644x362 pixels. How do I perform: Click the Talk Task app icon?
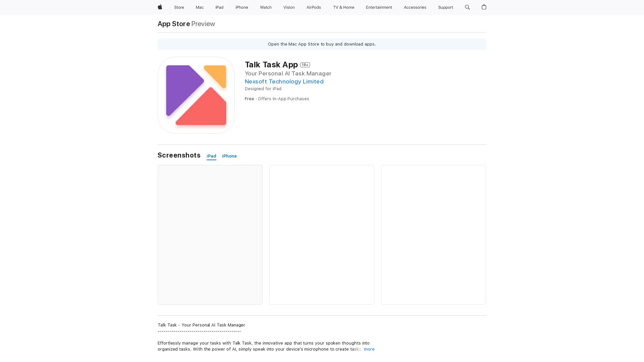[x=196, y=95]
